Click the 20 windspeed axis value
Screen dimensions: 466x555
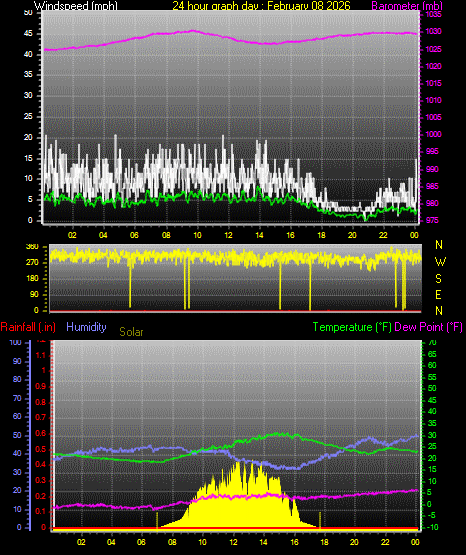click(x=28, y=137)
